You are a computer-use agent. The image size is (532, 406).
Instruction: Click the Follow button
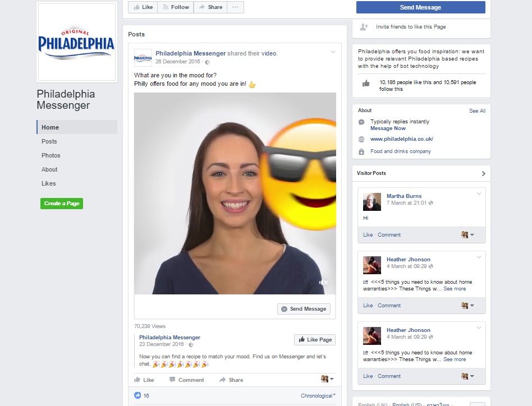click(176, 7)
